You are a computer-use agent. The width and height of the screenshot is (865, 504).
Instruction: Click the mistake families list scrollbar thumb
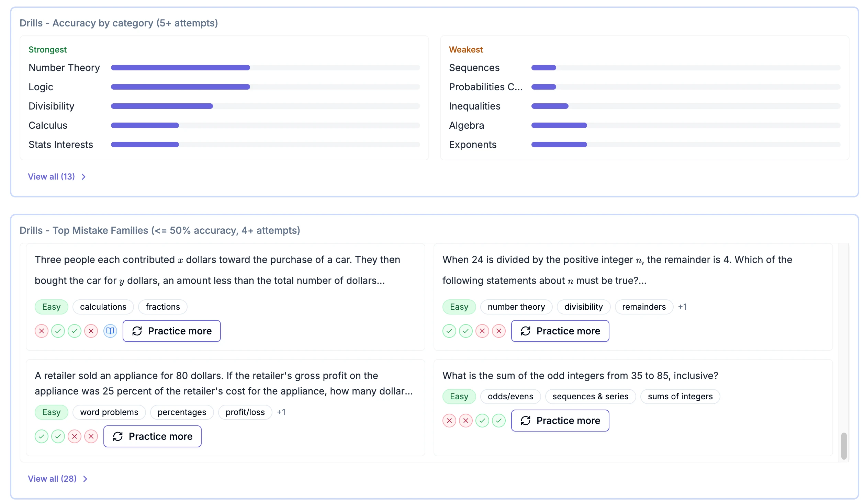(x=844, y=446)
